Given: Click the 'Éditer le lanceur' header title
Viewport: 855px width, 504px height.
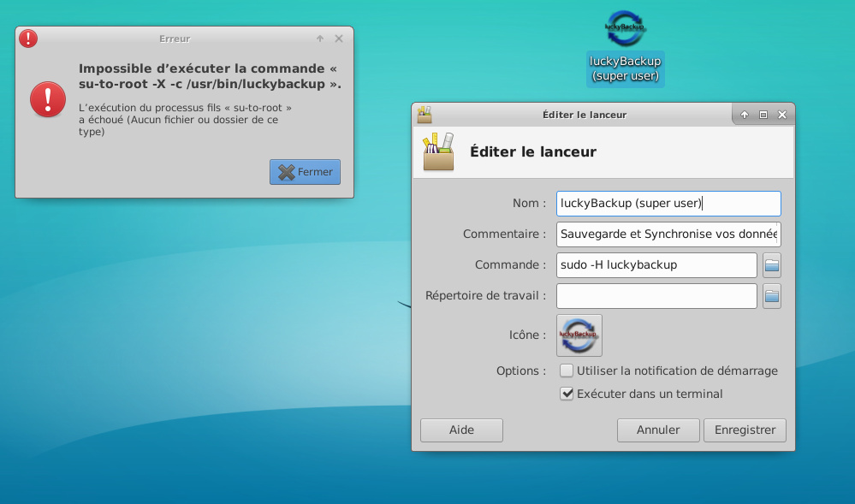Looking at the screenshot, I should pos(533,151).
